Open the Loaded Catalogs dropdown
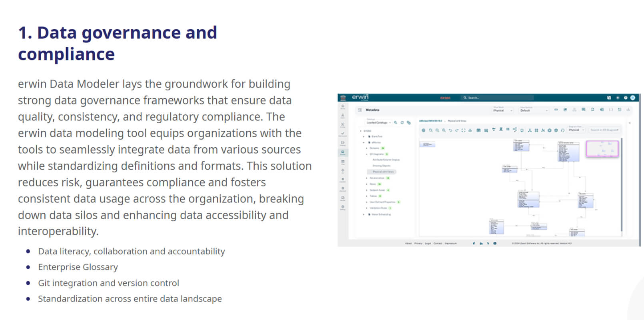 [378, 122]
